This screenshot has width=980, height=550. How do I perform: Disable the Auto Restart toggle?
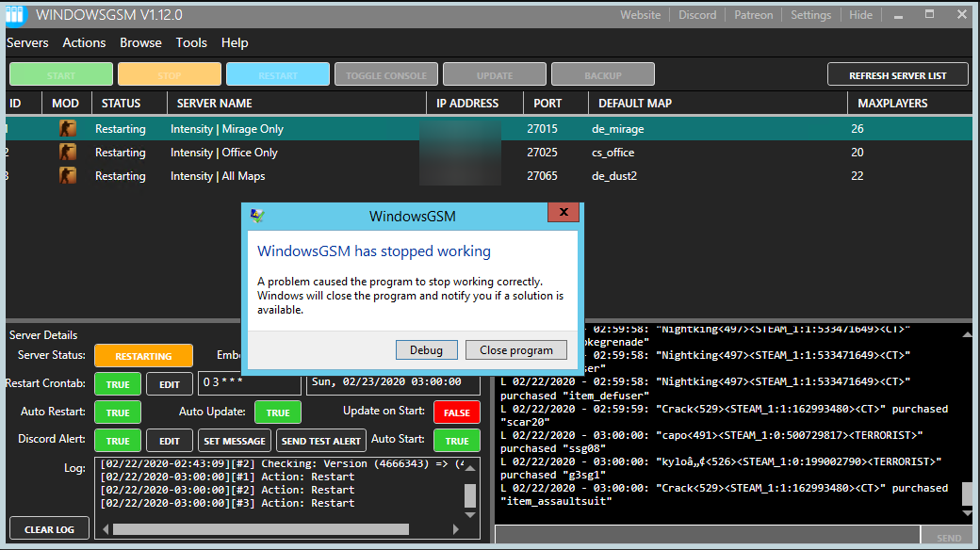[x=117, y=412]
